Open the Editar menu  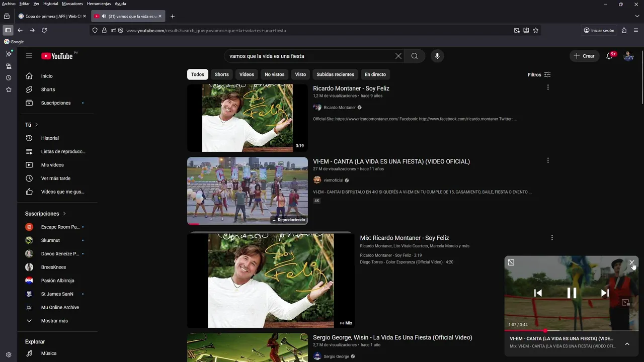24,4
